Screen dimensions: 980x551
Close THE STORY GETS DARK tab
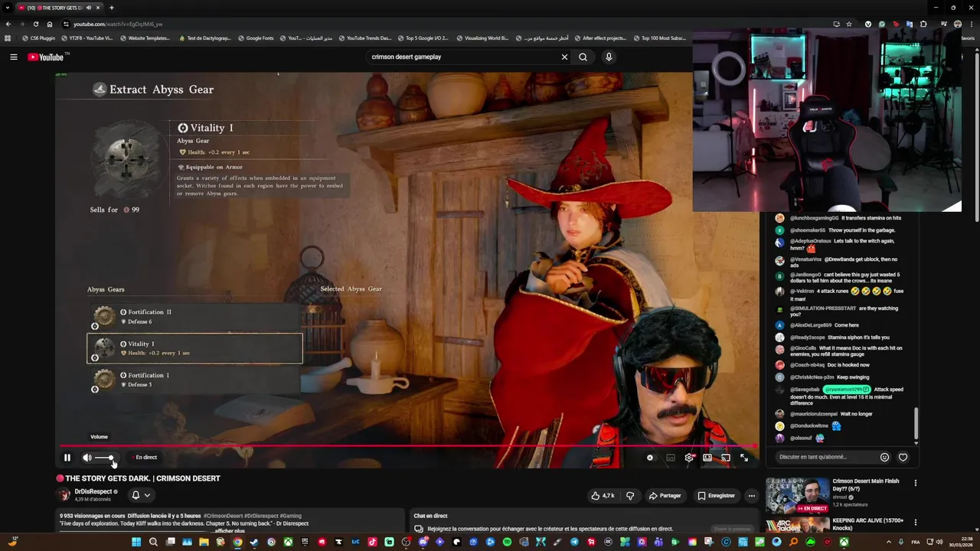tap(98, 8)
